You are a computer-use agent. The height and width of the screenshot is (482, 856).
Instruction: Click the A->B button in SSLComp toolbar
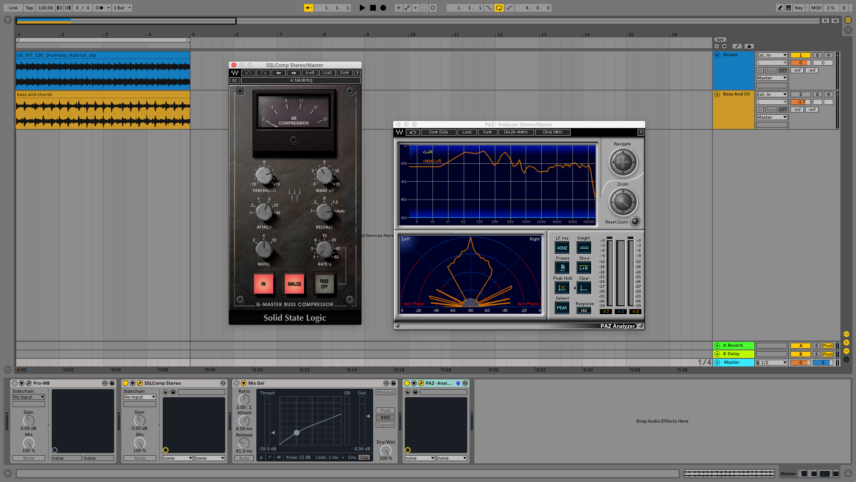click(x=310, y=73)
